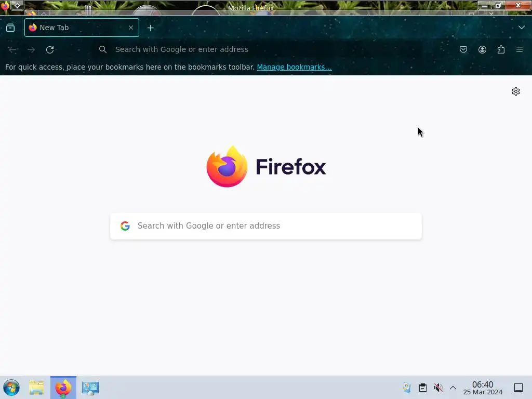532x399 pixels.
Task: Click the keep-on-all-desktops titlebar icon
Action: coord(17,5)
